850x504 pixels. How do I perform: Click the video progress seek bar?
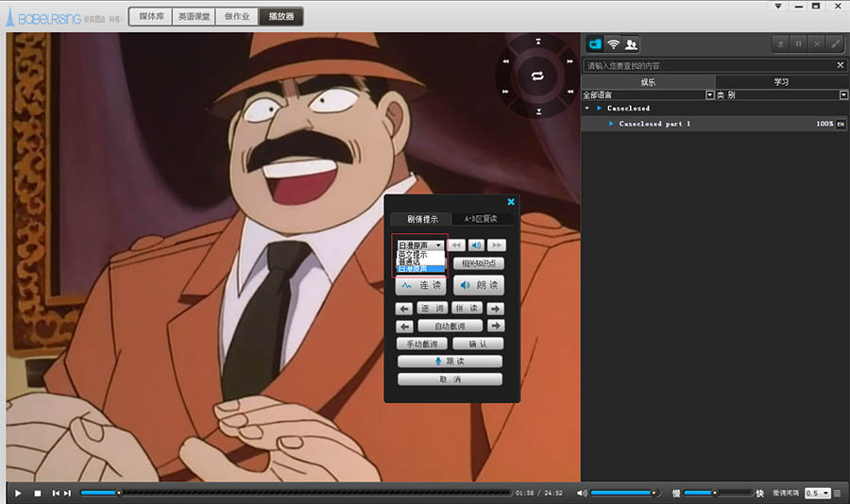click(296, 493)
